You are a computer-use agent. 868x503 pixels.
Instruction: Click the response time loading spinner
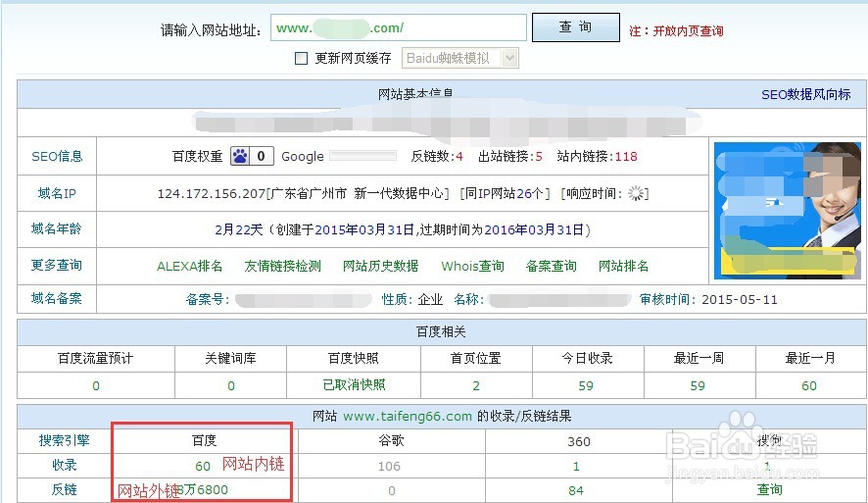pyautogui.click(x=636, y=193)
